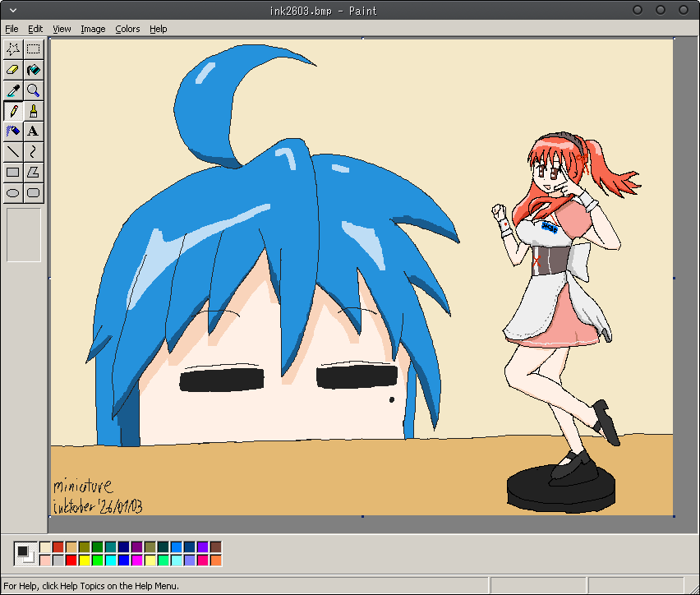Open the window menu chevron in title bar
Screen dimensions: 700x595
13,11
